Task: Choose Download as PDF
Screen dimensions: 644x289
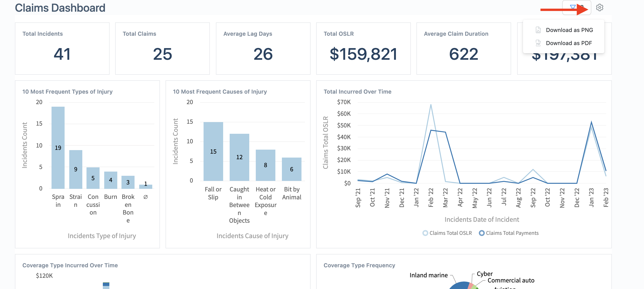Action: pyautogui.click(x=564, y=43)
